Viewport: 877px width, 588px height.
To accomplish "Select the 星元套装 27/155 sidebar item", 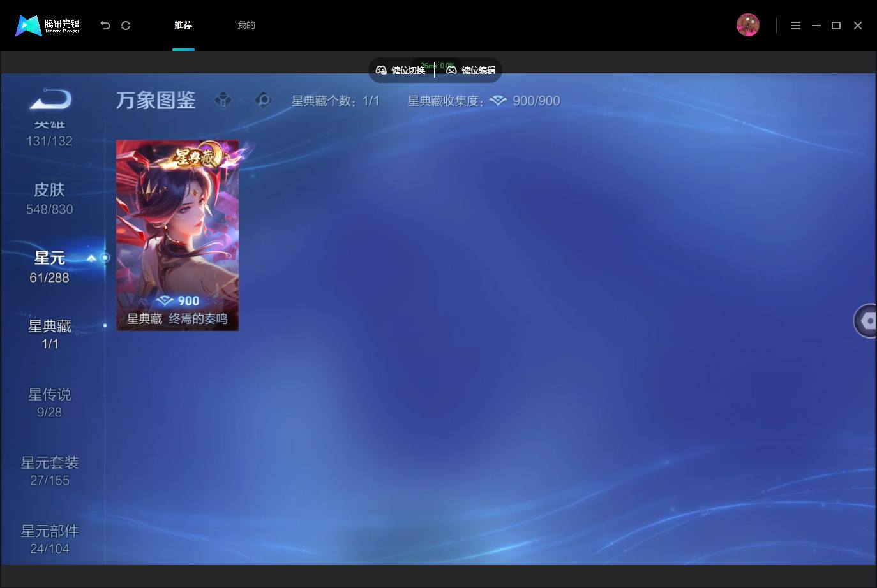I will pos(50,471).
